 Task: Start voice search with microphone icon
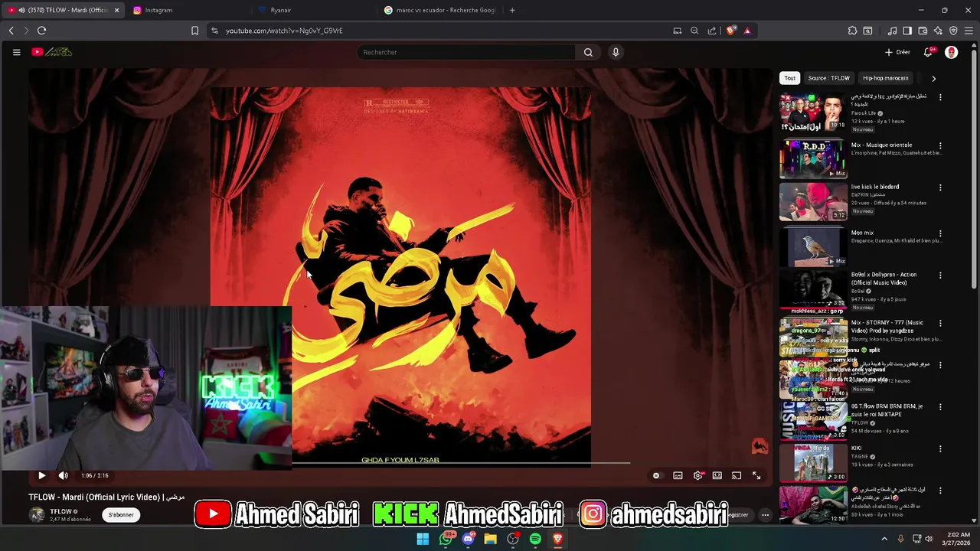pyautogui.click(x=616, y=52)
